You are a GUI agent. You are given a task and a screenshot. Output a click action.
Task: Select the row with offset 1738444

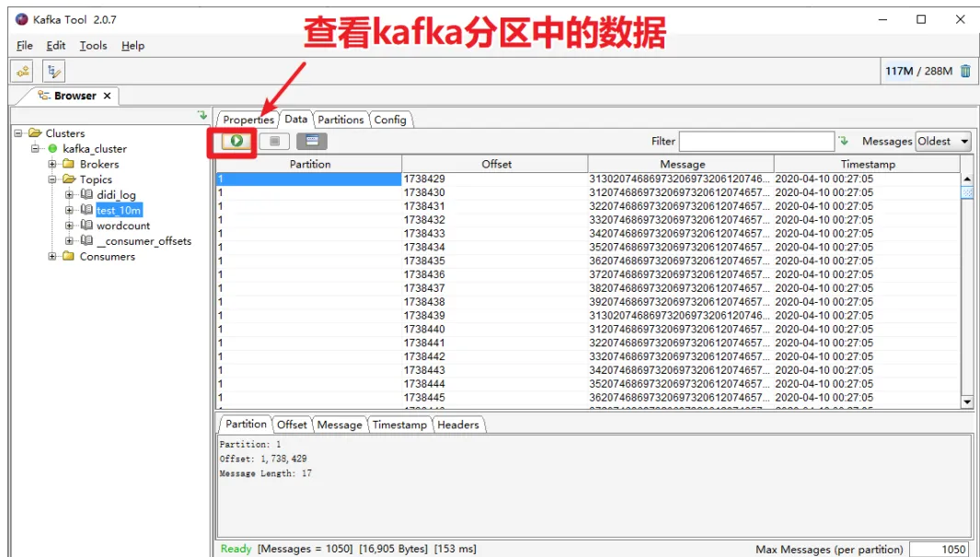click(587, 384)
